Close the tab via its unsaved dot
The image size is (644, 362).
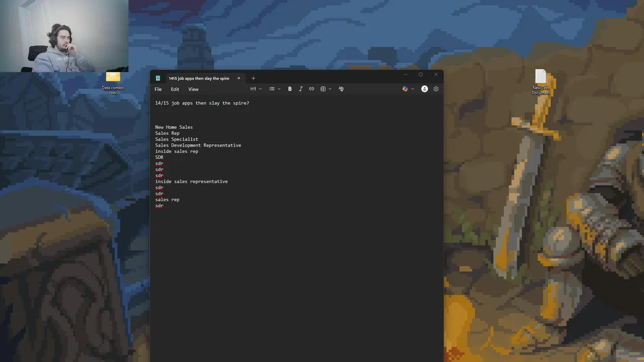[238, 78]
